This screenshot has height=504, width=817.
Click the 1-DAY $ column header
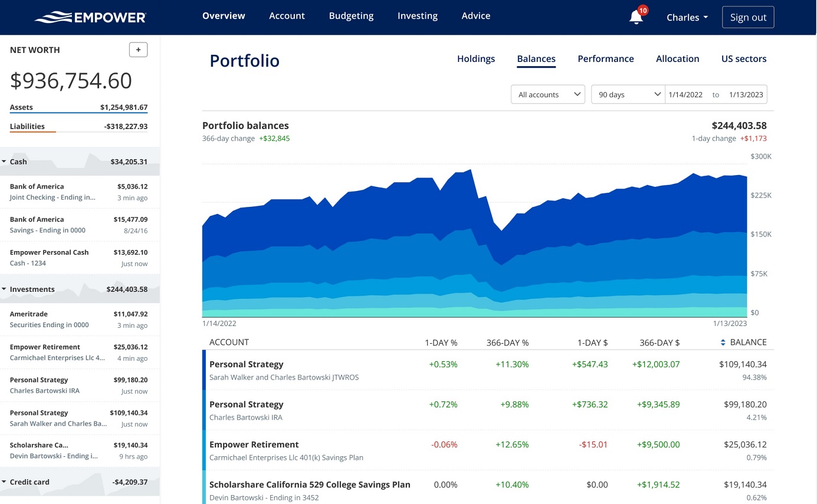(x=591, y=342)
